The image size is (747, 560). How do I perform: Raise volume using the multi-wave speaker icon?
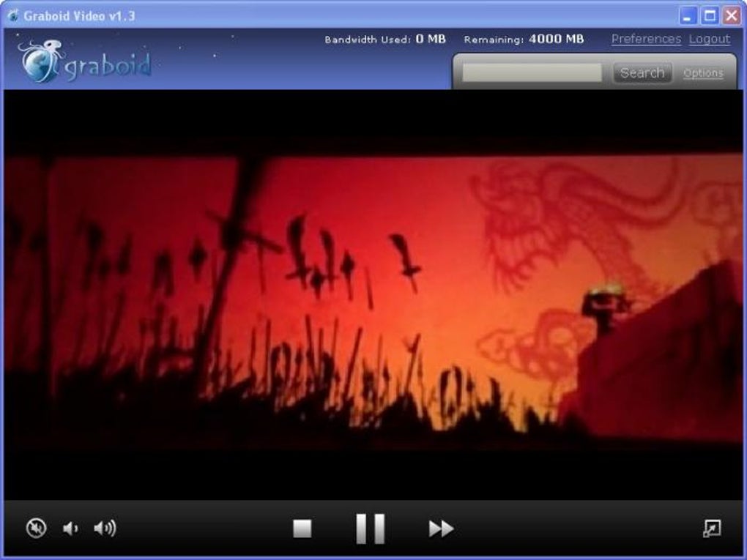(x=105, y=528)
